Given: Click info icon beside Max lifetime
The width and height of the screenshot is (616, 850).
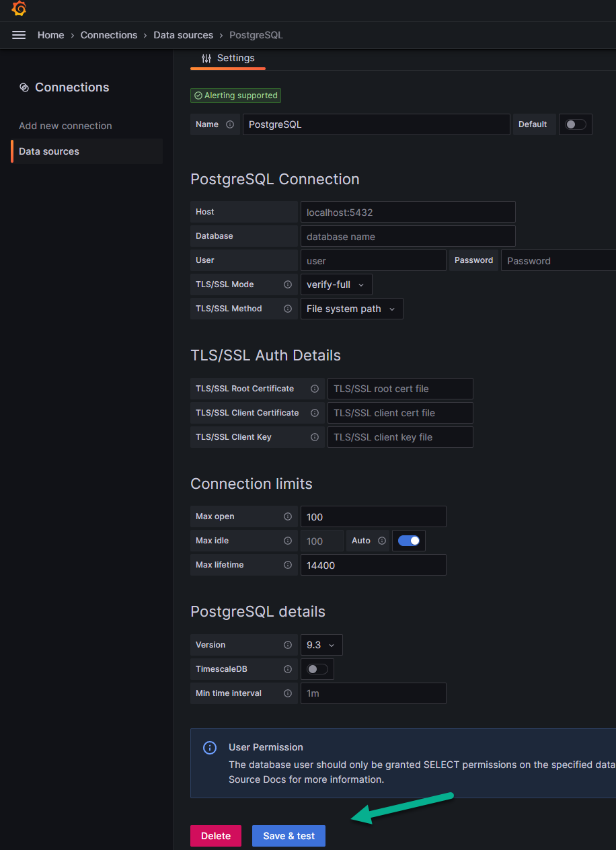Looking at the screenshot, I should (x=288, y=565).
